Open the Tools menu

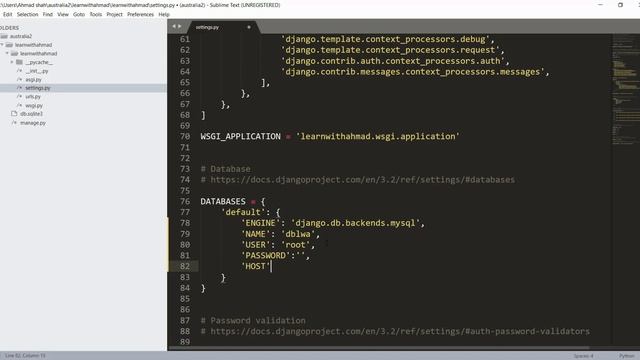click(x=96, y=14)
